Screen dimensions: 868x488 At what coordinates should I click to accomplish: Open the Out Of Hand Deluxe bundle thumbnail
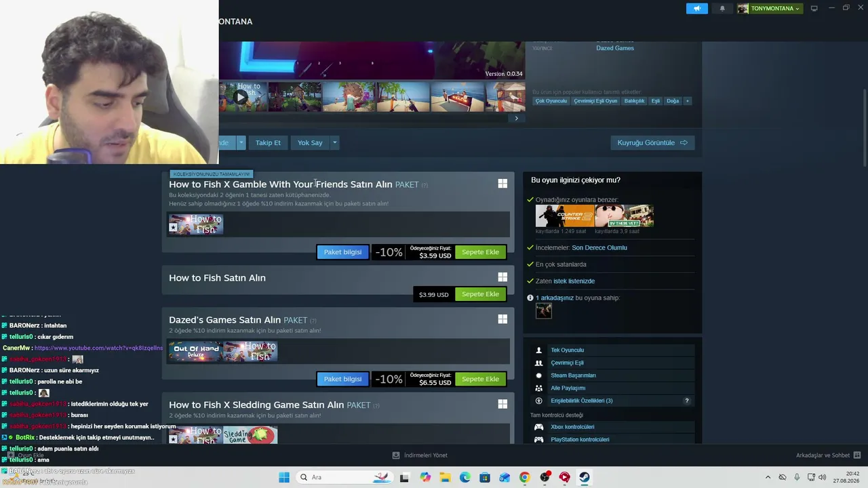tap(196, 351)
